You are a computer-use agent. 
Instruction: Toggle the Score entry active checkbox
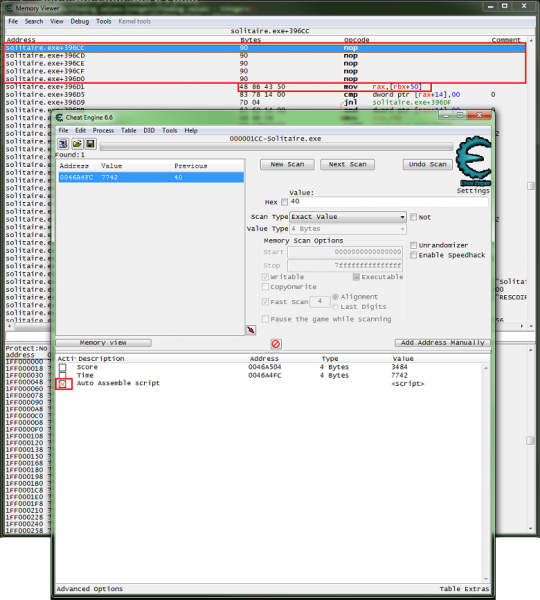tap(62, 367)
